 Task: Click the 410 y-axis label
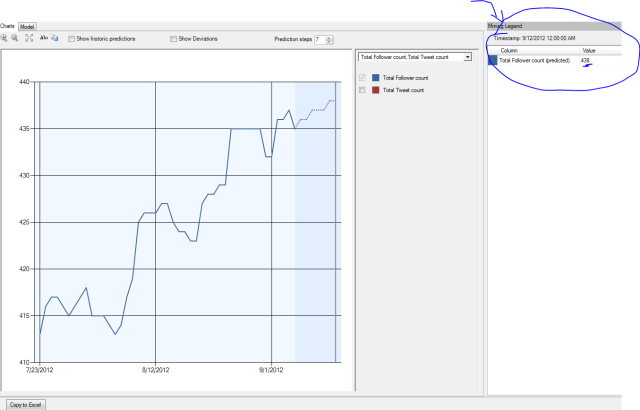coord(24,362)
